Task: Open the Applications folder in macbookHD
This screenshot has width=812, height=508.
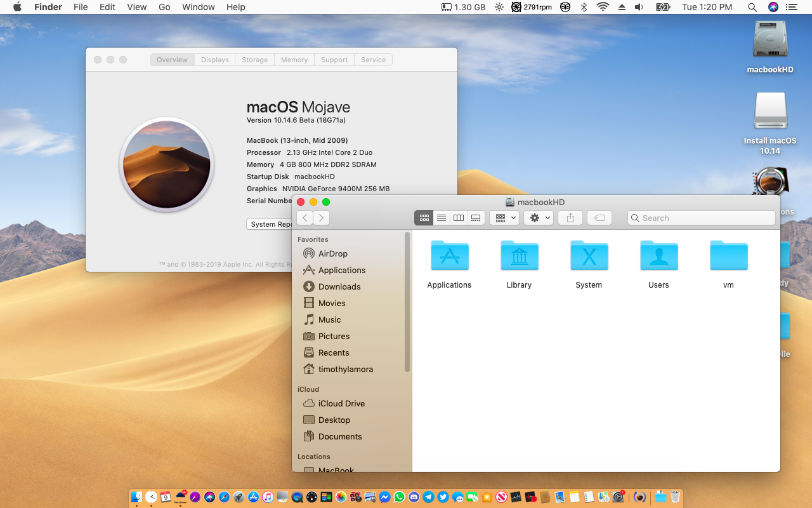Action: coord(449,256)
